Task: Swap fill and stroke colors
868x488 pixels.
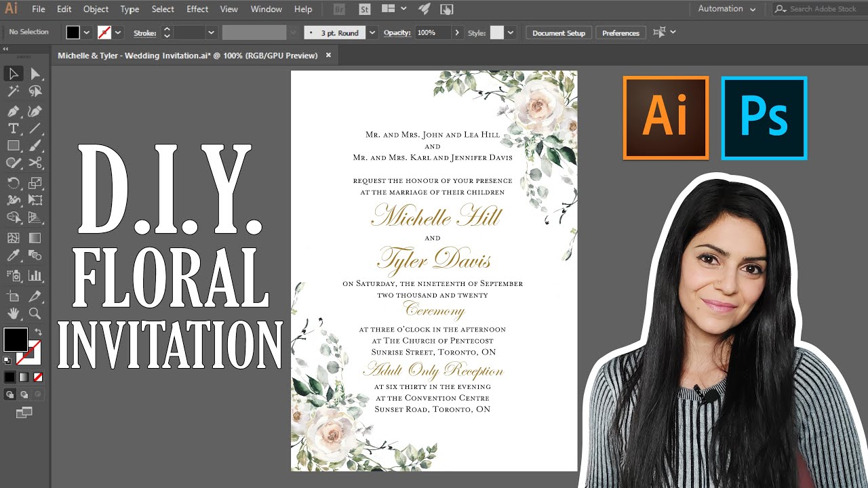Action: click(38, 331)
